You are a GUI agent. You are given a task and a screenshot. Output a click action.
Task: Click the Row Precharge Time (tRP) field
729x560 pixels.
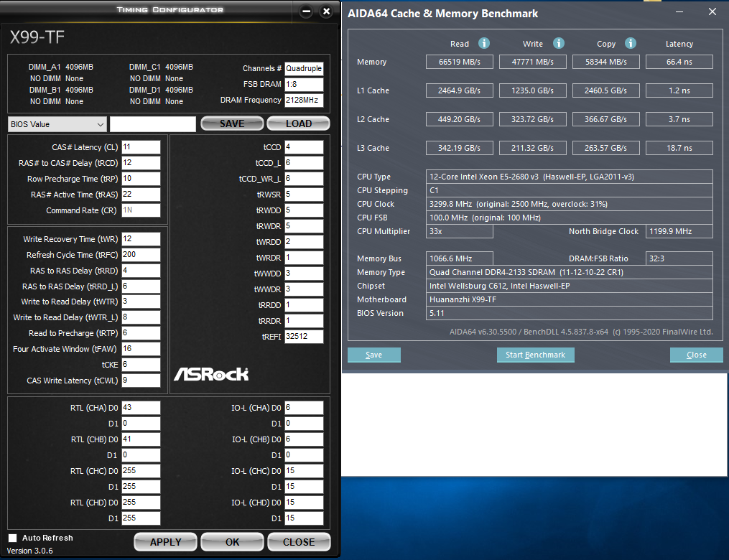[x=141, y=179]
